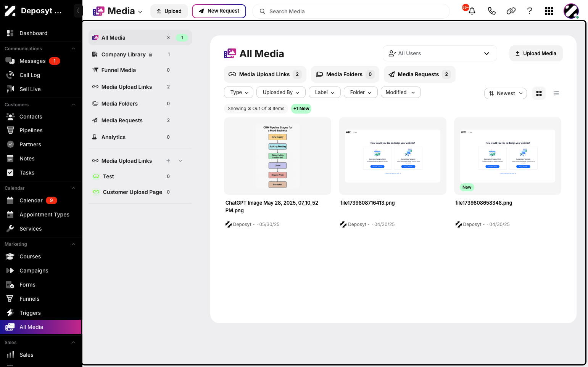Viewport: 588px width, 367px height.
Task: Click the Deposyt logo in sidebar
Action: 10,11
